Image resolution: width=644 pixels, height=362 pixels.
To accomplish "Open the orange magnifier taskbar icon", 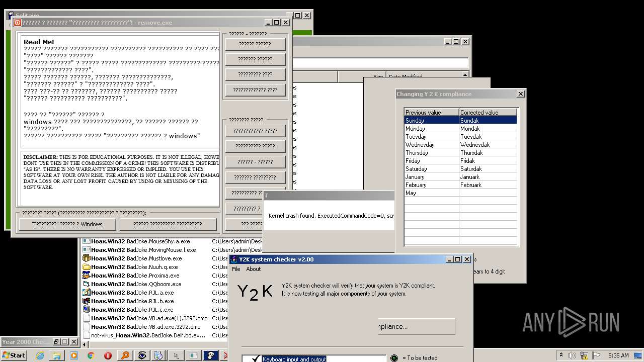I will point(125,355).
